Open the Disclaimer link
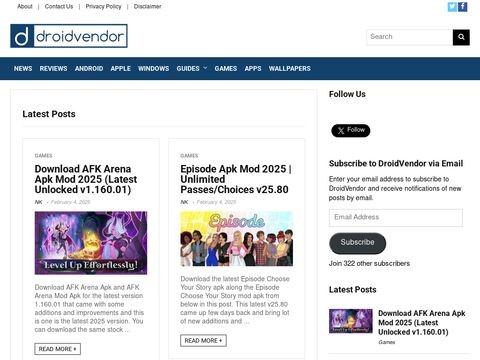The width and height of the screenshot is (480, 360). tap(147, 6)
